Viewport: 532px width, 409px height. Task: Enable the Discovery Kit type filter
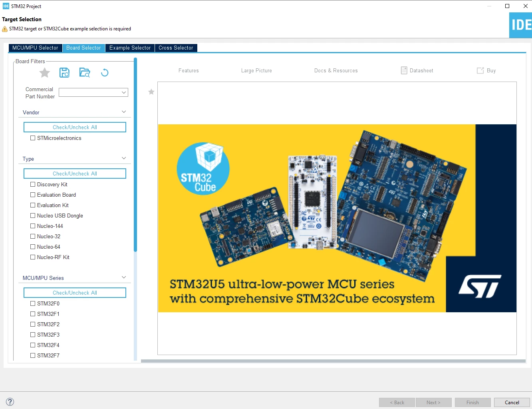click(33, 185)
